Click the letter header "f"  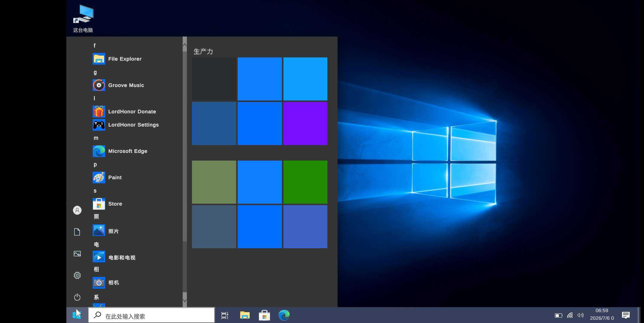click(94, 45)
